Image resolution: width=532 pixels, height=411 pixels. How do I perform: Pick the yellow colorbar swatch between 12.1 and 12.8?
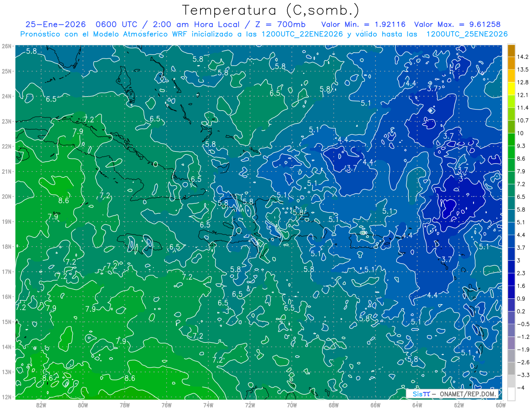(511, 89)
